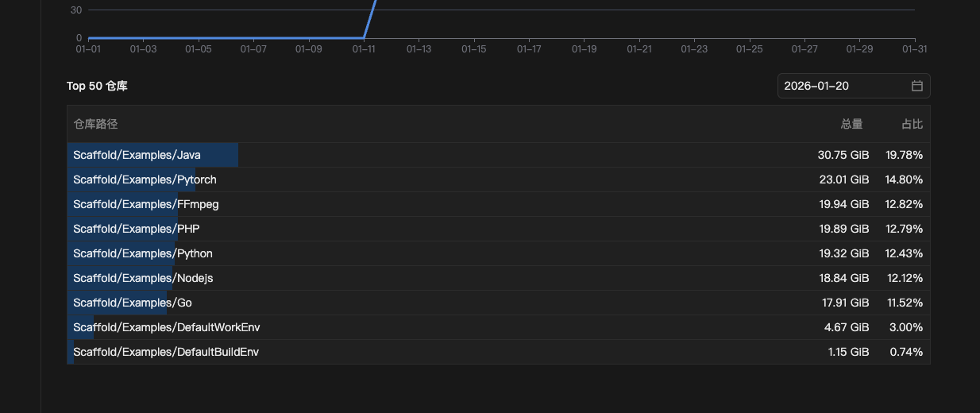Open the Scaffold/Examples/Nodejs row

coord(143,278)
